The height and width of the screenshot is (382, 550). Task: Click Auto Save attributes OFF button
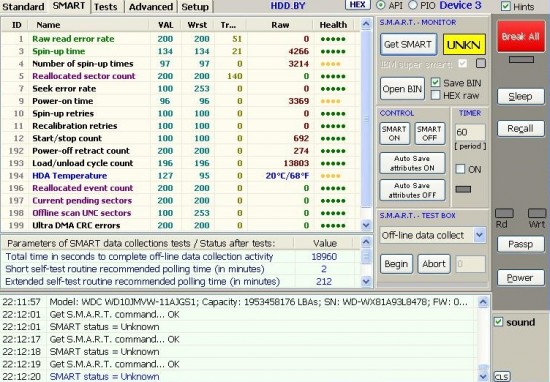click(x=412, y=190)
